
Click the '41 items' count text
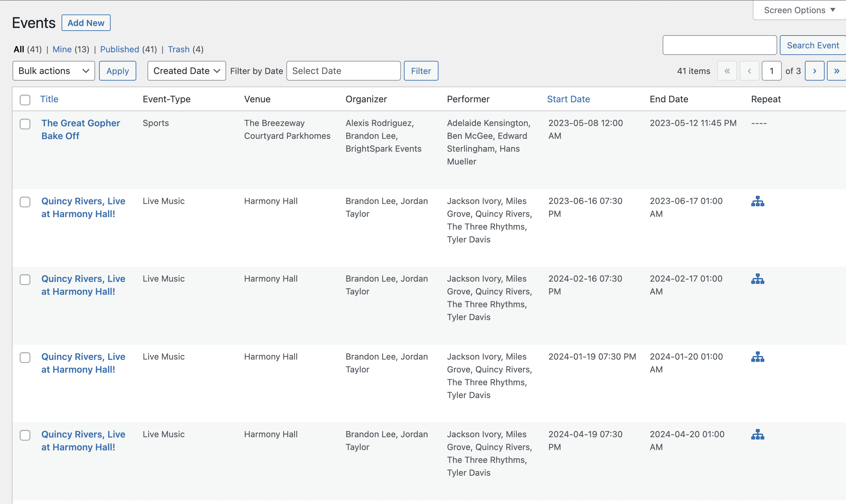[x=694, y=71]
